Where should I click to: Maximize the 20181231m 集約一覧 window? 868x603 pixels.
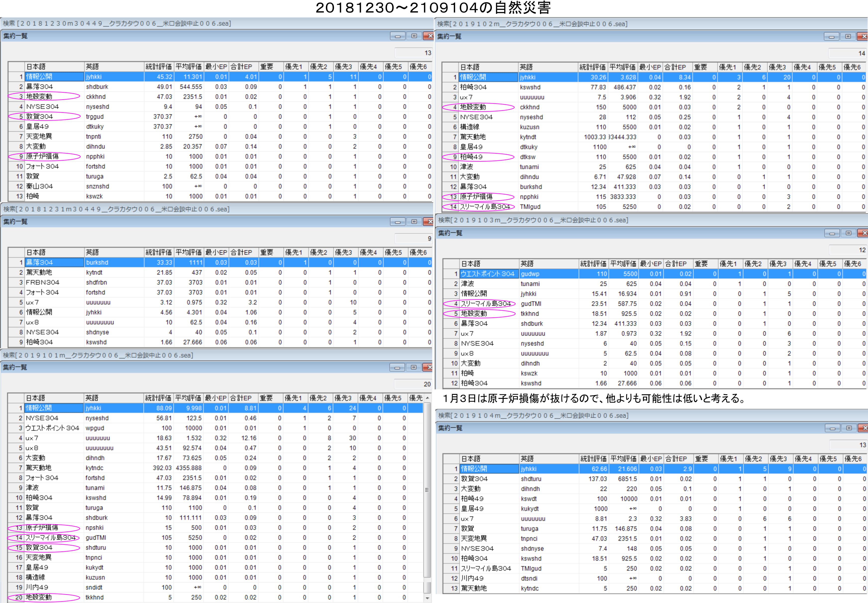(414, 222)
